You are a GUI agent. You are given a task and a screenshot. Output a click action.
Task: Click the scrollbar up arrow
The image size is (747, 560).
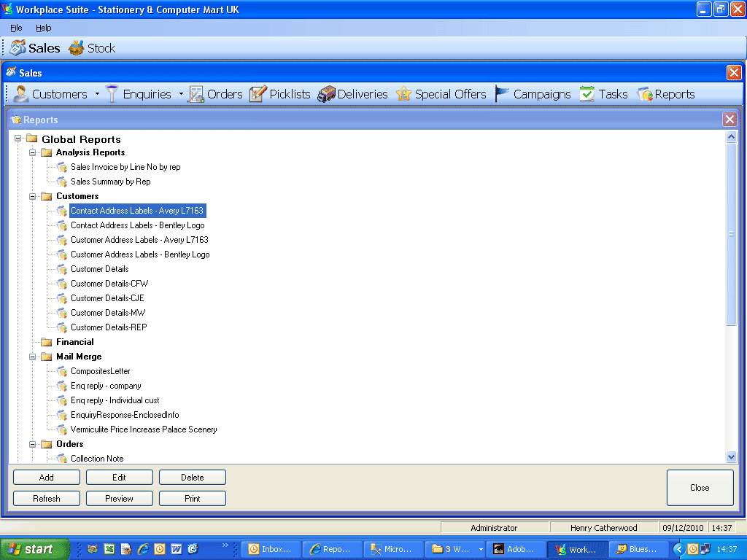[x=731, y=137]
